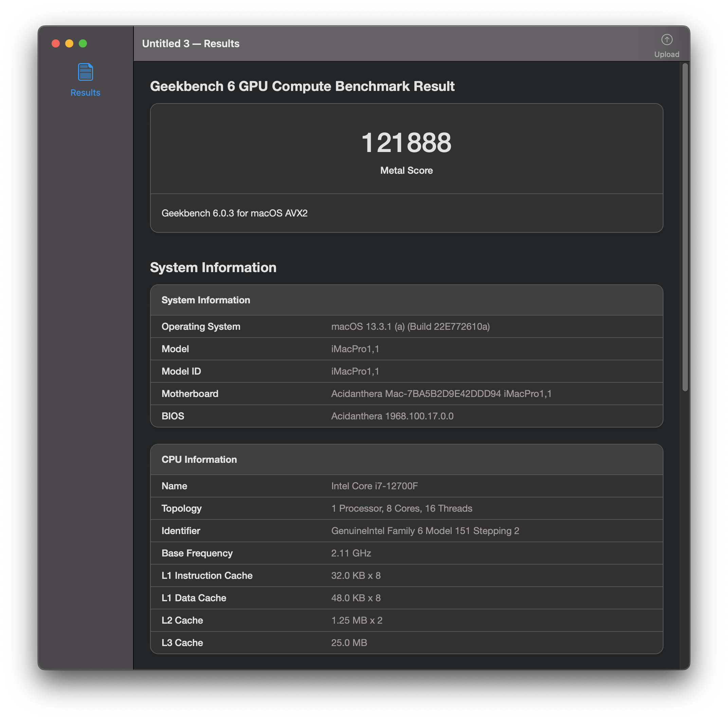Select the Operating System row value
This screenshot has width=728, height=720.
[410, 326]
